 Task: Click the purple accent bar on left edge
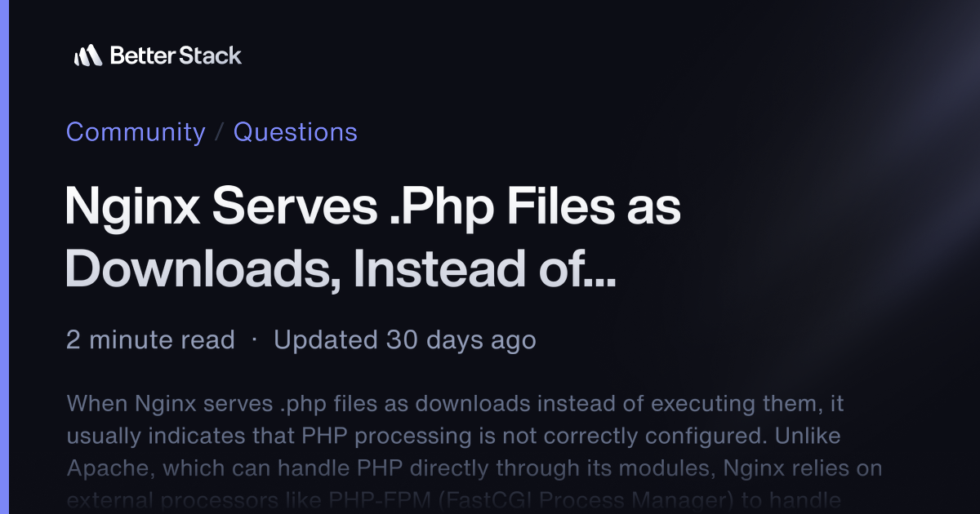click(3, 257)
